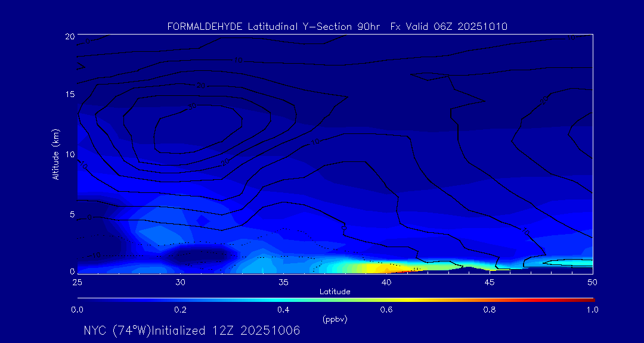644x343 pixels.
Task: Click the dotted contour label -10
Action: 94,255
